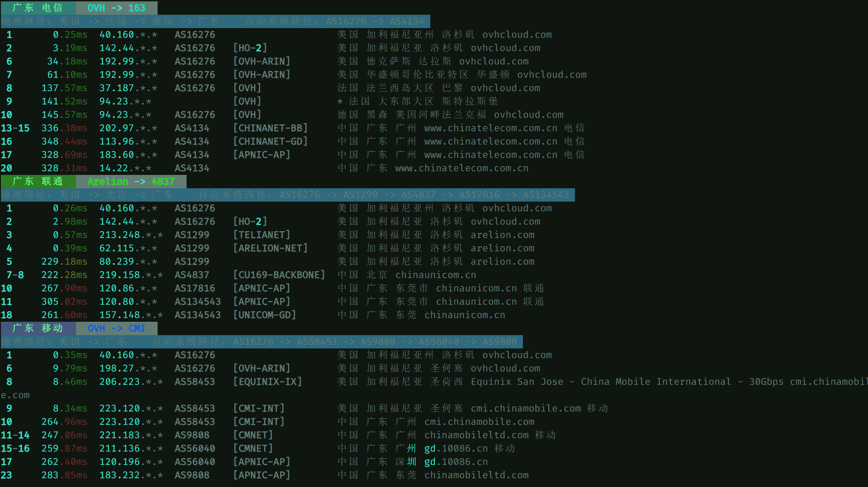Click the [CU169-BACKBONE] network tag
The image size is (868, 487).
[279, 275]
